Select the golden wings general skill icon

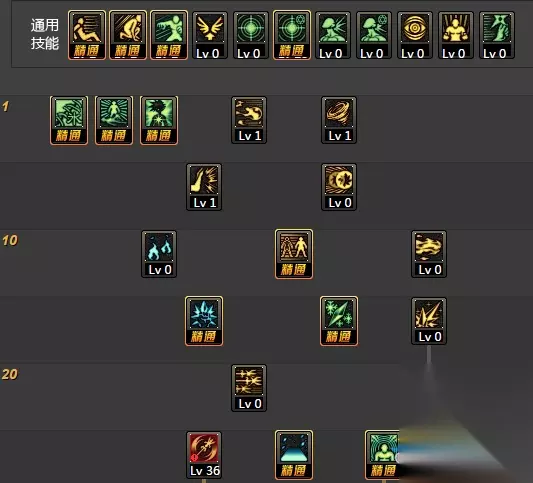point(210,35)
